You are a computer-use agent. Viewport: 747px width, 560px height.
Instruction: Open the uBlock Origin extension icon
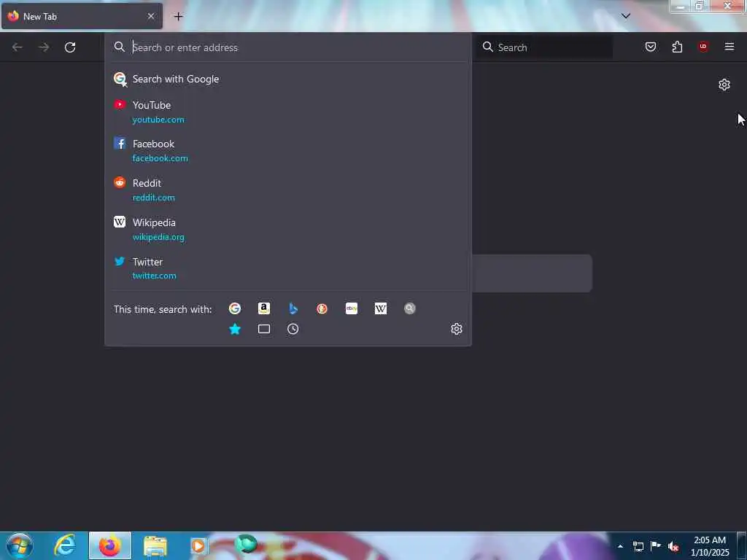tap(703, 46)
